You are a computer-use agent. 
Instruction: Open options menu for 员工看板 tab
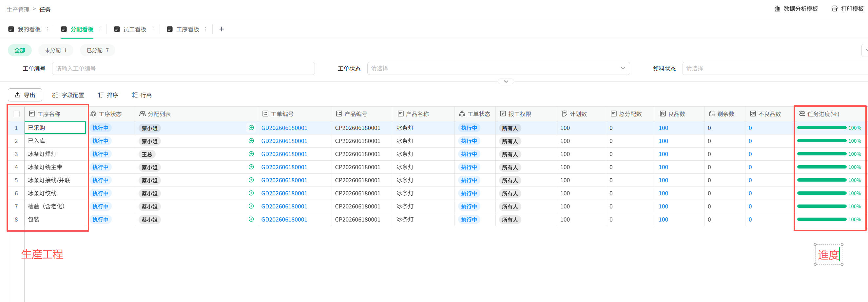tap(153, 29)
